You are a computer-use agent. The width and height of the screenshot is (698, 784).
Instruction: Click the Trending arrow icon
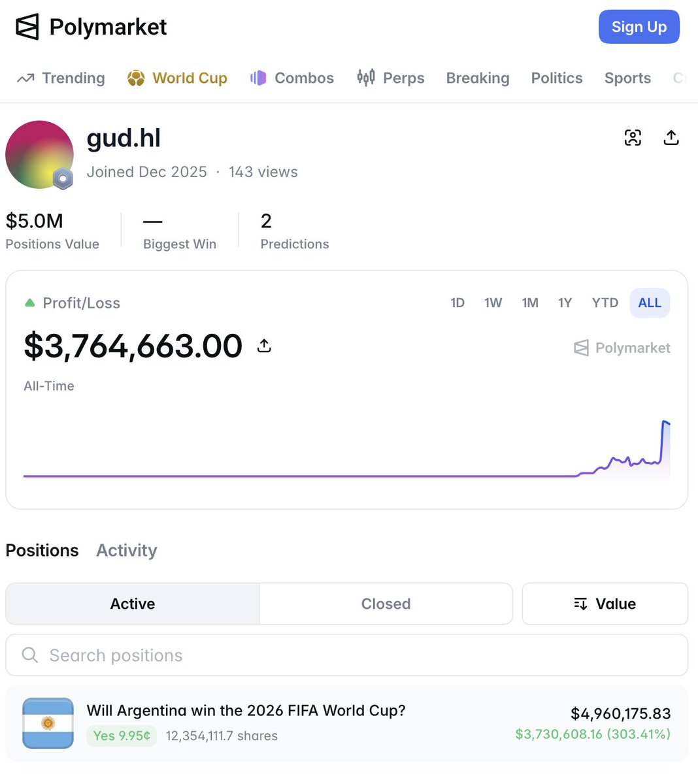click(x=25, y=78)
